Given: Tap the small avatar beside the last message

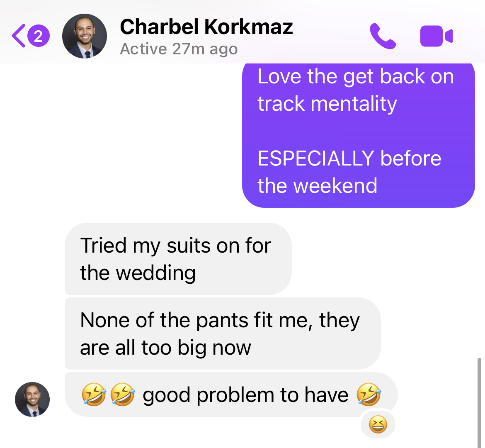Looking at the screenshot, I should tap(32, 399).
